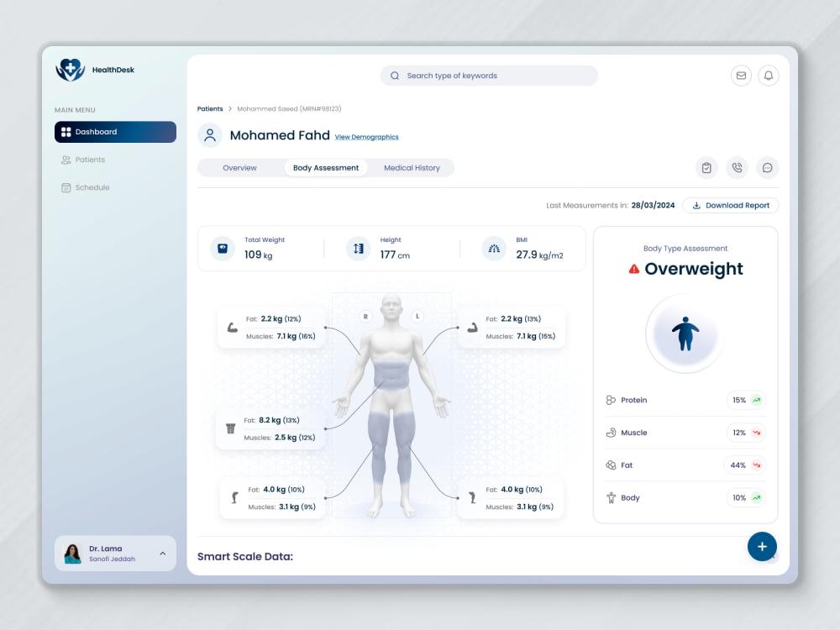Click the Body 10% value
840x630 pixels.
(x=739, y=497)
